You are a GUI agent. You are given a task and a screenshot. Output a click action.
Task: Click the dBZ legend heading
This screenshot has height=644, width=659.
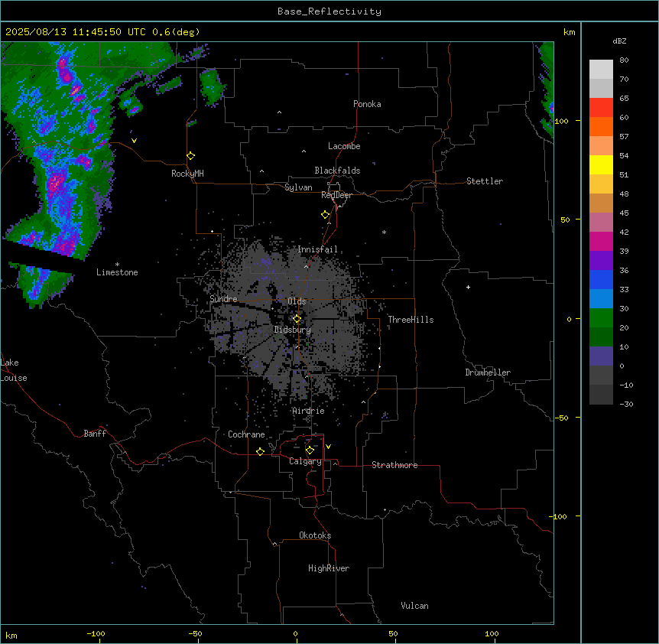[619, 41]
